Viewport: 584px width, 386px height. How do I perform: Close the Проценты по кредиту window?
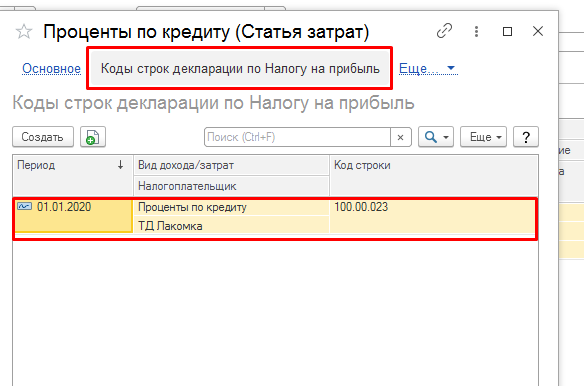click(x=538, y=31)
